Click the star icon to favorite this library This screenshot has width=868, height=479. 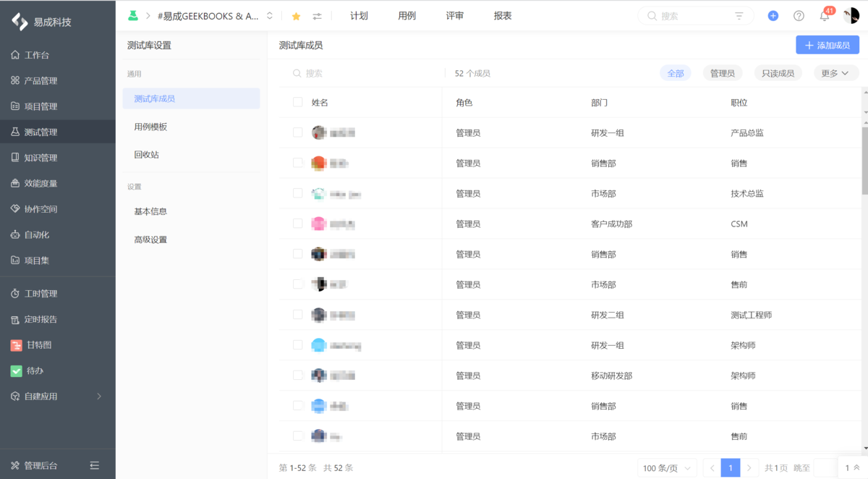click(x=296, y=15)
